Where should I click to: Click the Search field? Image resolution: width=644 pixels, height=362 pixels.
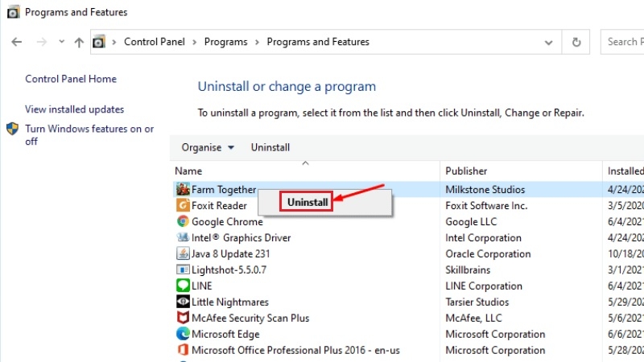pyautogui.click(x=622, y=42)
